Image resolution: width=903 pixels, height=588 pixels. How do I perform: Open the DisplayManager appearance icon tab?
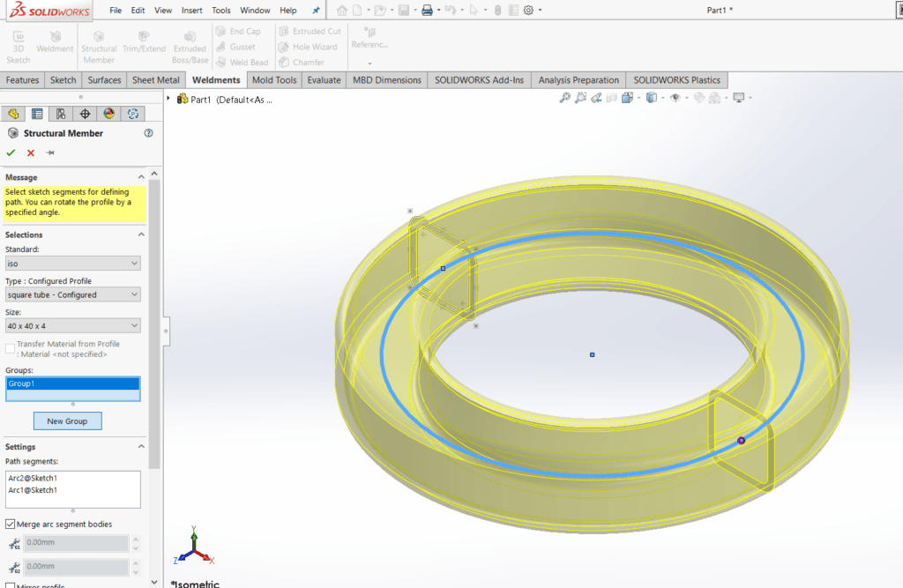pos(108,114)
